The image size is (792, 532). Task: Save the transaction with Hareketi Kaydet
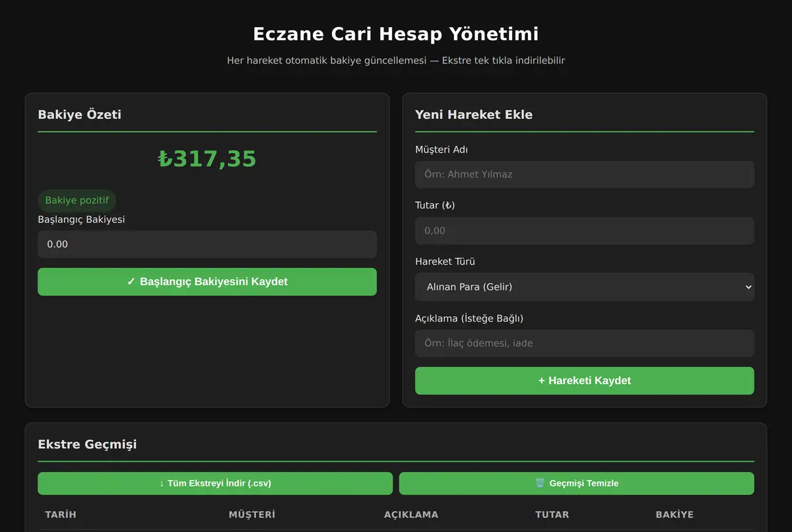[584, 381]
